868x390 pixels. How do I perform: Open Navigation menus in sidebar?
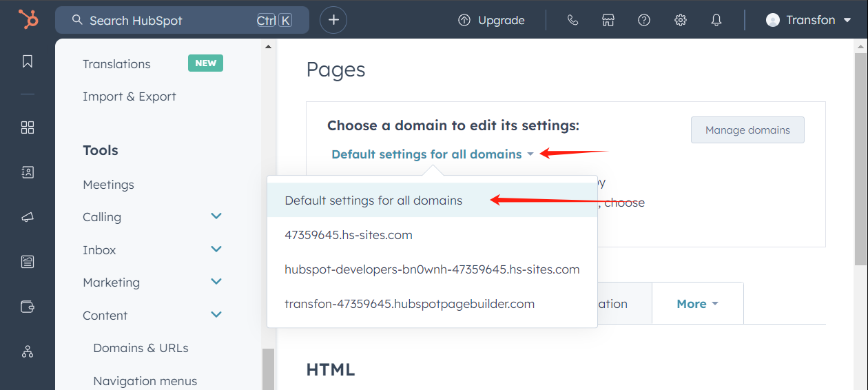[x=145, y=381]
